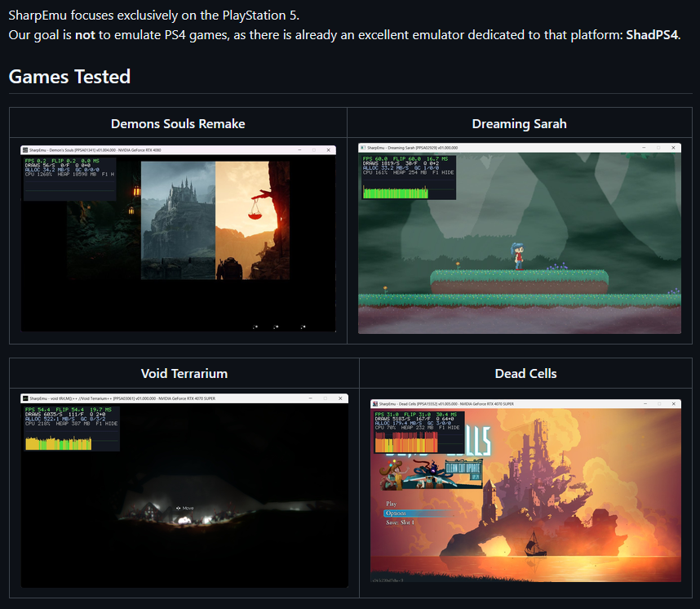The width and height of the screenshot is (700, 609).
Task: Minimize the Dead Cells emulator window
Action: pyautogui.click(x=645, y=403)
